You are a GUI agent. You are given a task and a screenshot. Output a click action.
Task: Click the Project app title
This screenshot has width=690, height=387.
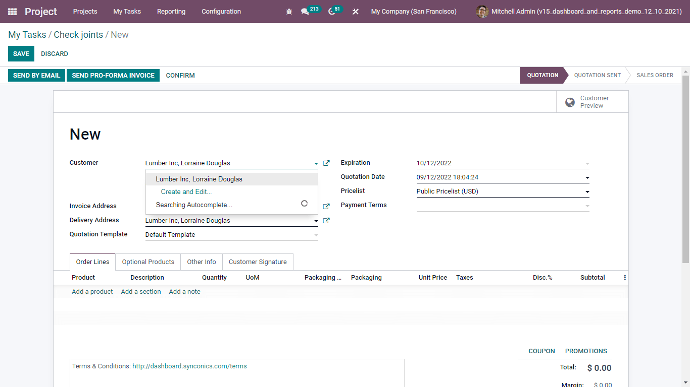click(x=41, y=11)
